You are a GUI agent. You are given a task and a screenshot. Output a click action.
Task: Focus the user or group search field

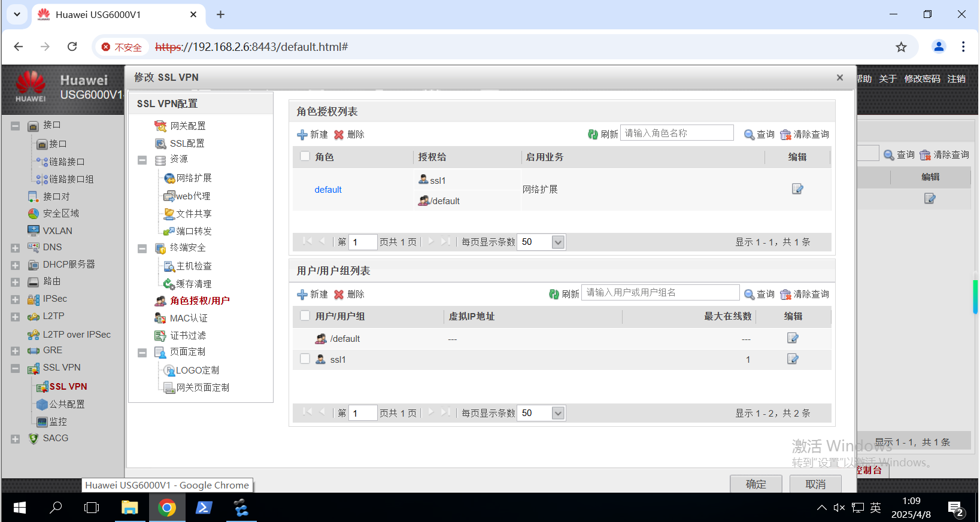click(x=660, y=293)
